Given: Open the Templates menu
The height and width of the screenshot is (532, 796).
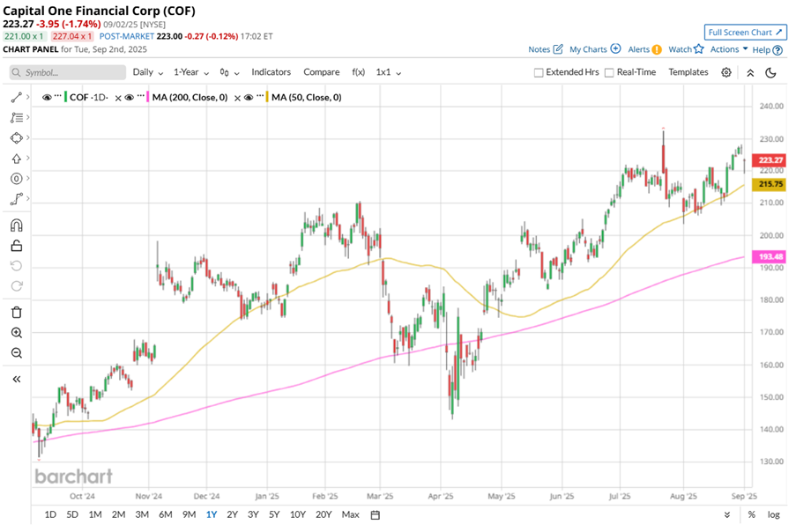Looking at the screenshot, I should click(688, 72).
